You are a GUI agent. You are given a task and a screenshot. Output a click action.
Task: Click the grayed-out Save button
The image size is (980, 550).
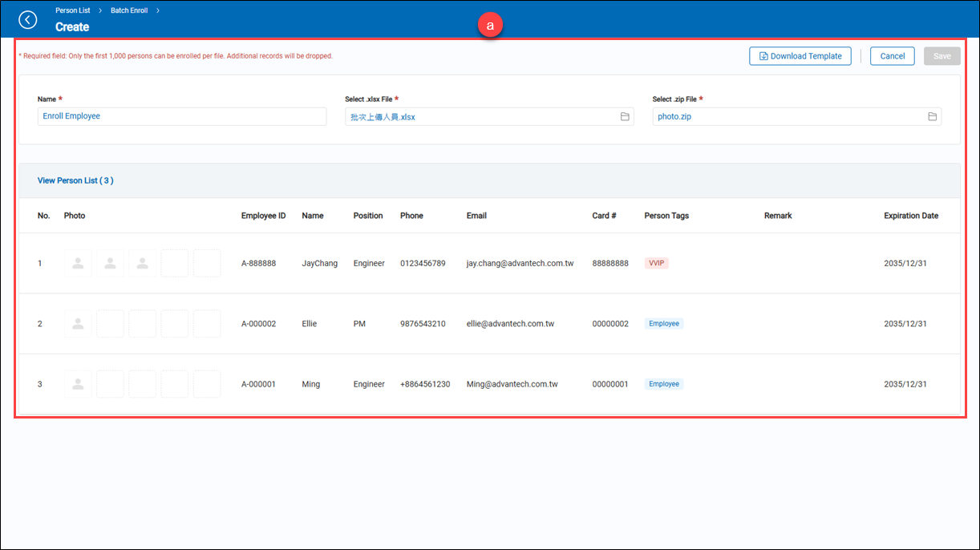pos(942,56)
